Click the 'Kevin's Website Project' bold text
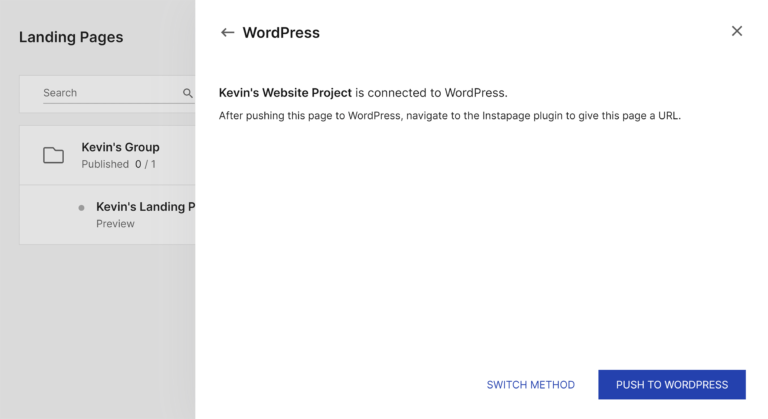Image resolution: width=768 pixels, height=419 pixels. click(285, 93)
